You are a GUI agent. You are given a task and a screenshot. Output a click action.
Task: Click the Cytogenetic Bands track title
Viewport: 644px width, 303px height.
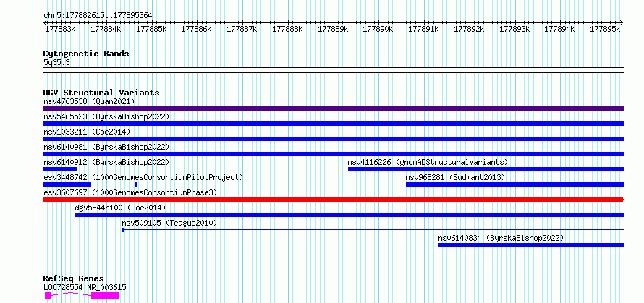click(86, 54)
